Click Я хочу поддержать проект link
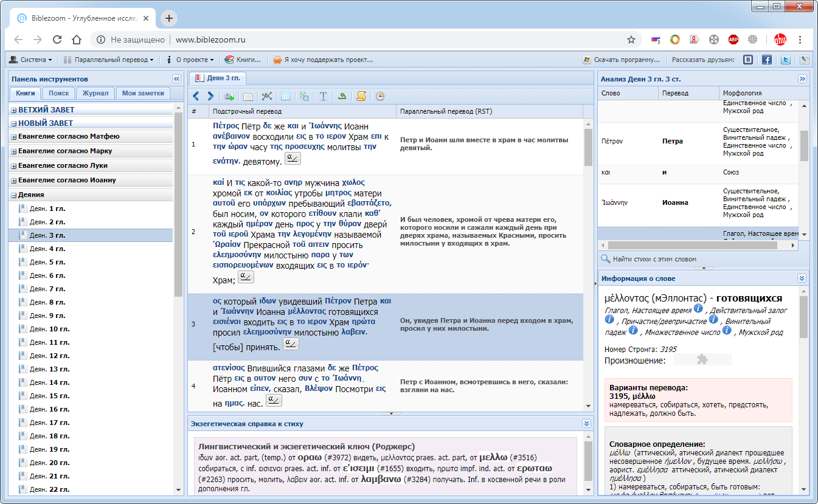The width and height of the screenshot is (818, 504). pos(322,60)
